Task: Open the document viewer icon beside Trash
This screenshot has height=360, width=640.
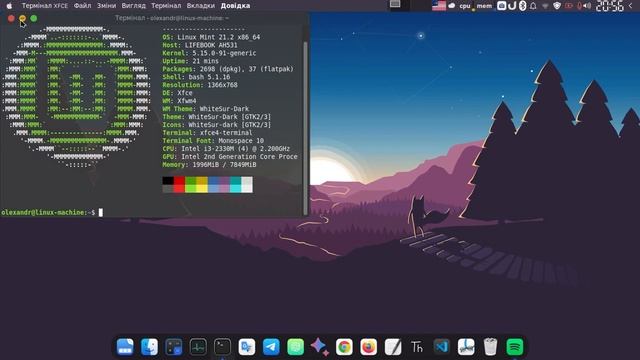Action: 466,347
